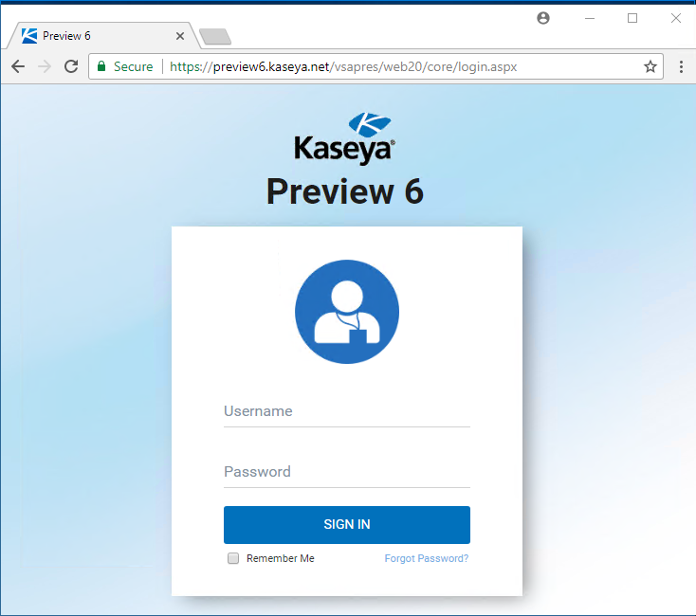Reload the Preview 6 page

[71, 66]
